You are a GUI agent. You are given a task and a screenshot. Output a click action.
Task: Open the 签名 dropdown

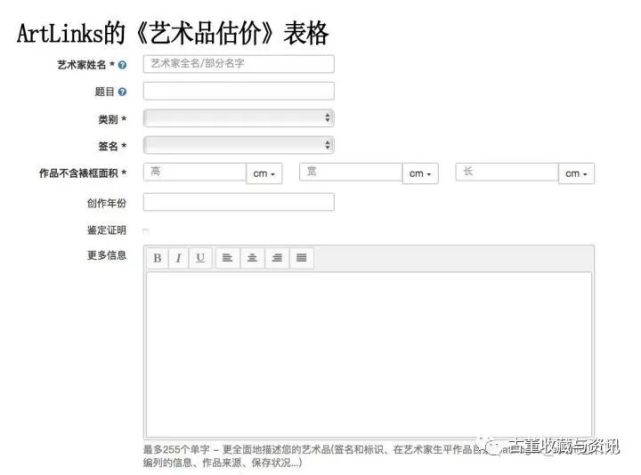[x=239, y=145]
